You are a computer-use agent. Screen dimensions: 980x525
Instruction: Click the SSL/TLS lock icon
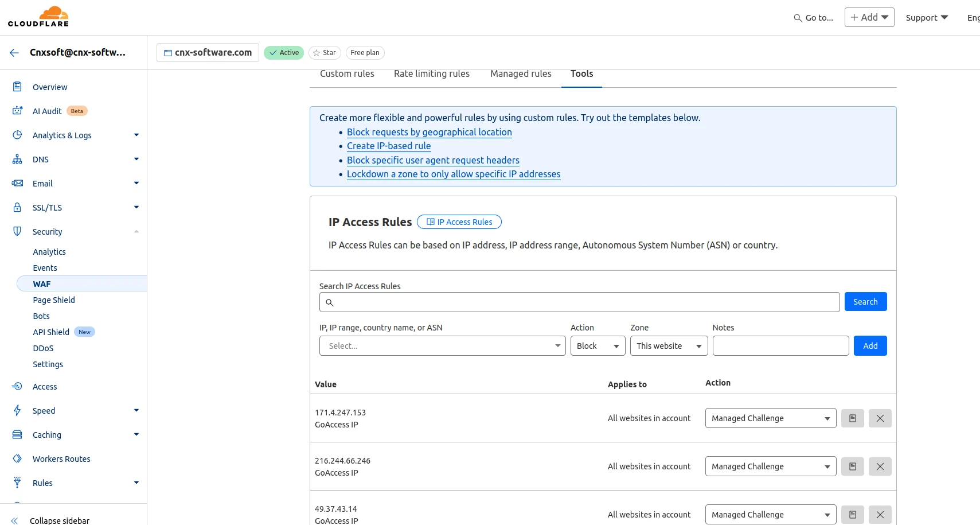17,207
